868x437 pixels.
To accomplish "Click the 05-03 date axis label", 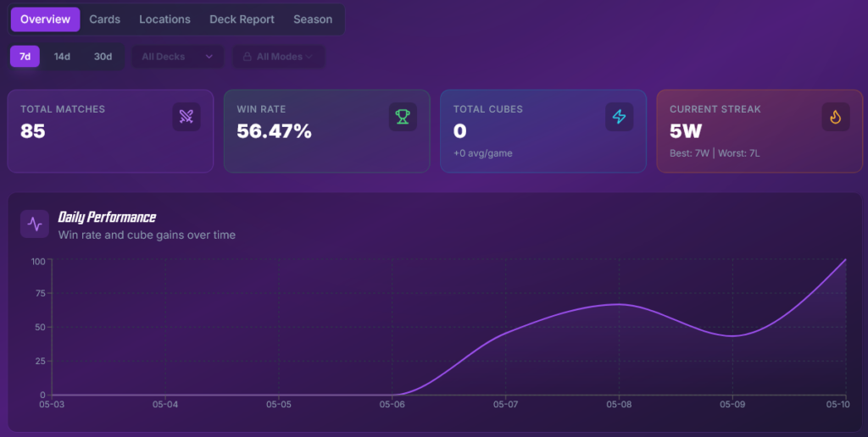I will coord(52,404).
